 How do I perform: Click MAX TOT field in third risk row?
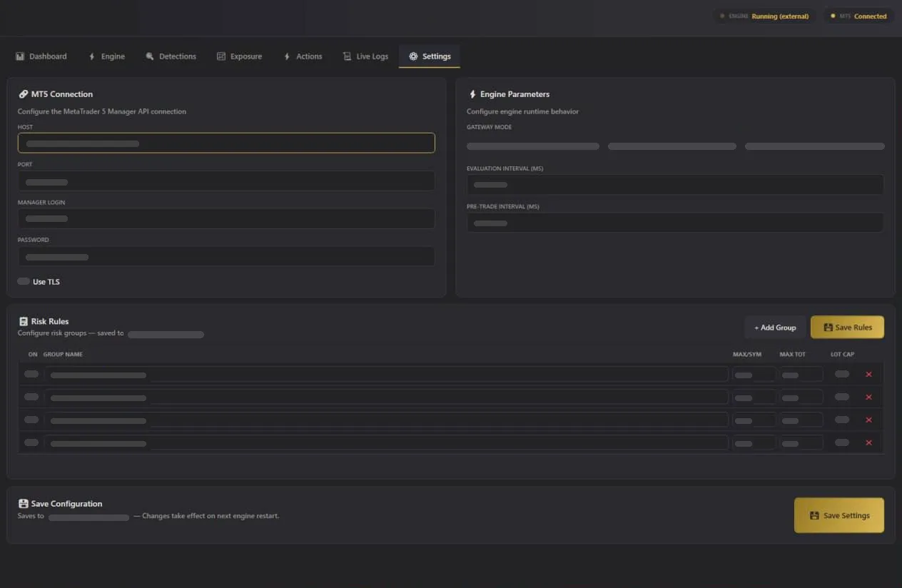801,420
